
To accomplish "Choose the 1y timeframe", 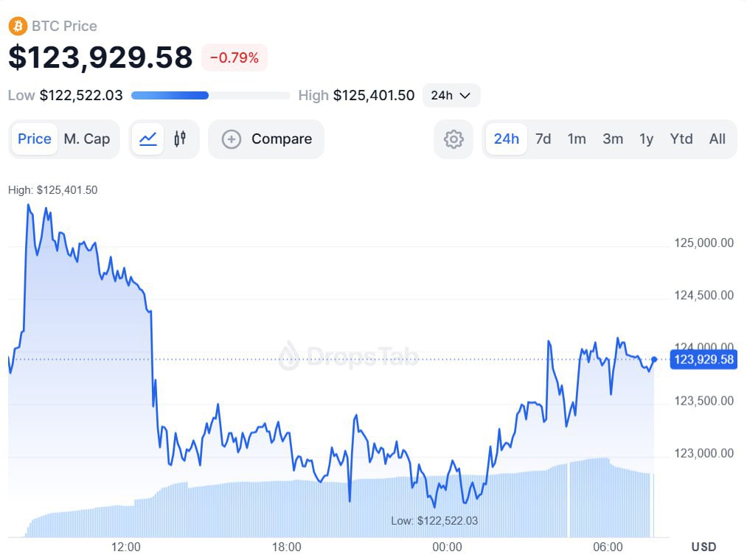I will [647, 139].
